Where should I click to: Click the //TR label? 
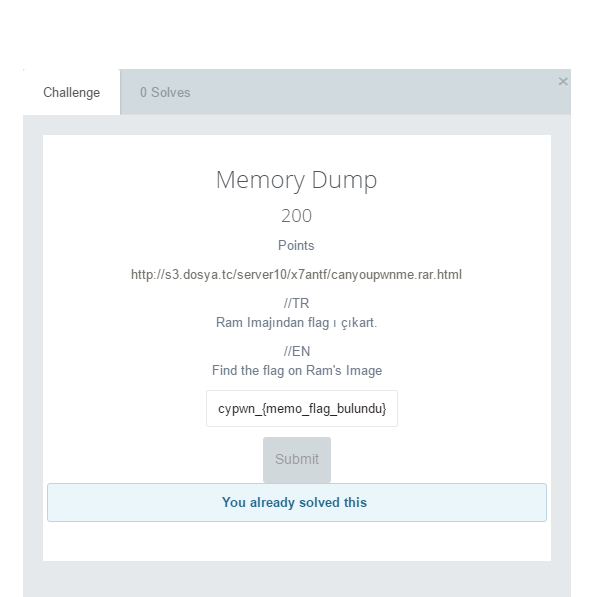(296, 303)
